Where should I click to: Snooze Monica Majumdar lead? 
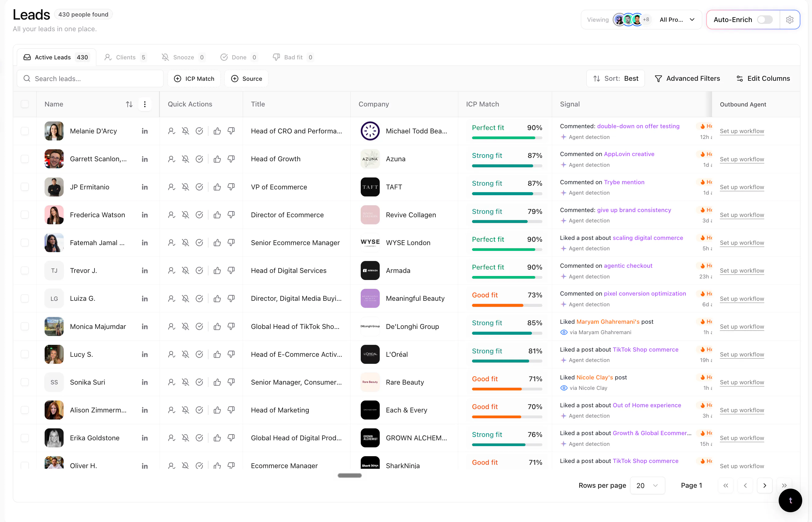(x=185, y=326)
